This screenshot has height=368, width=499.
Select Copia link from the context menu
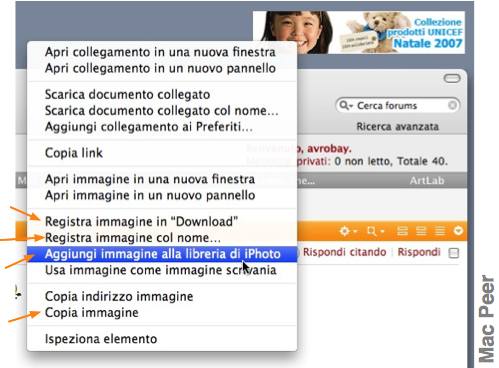pyautogui.click(x=162, y=153)
